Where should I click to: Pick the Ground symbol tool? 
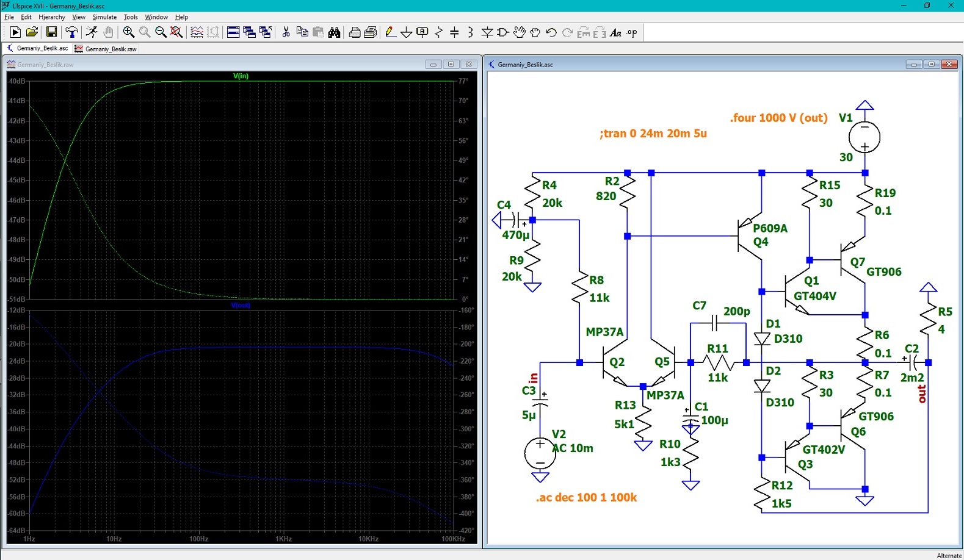coord(407,32)
